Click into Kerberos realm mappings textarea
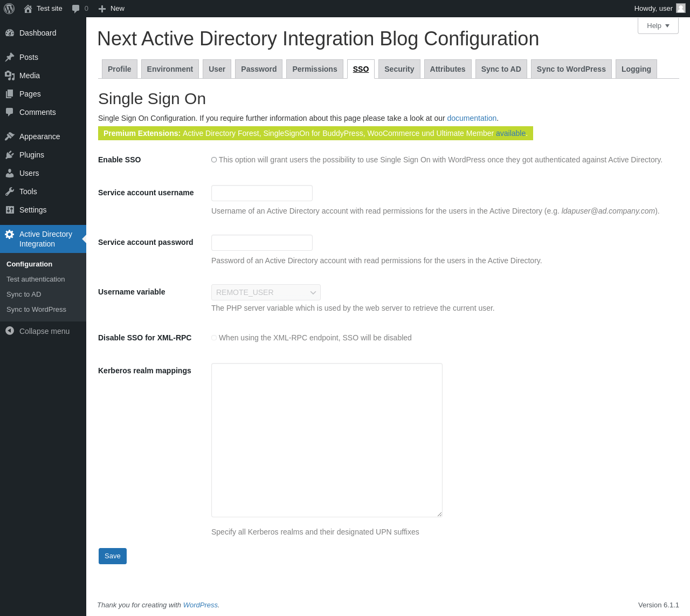Image resolution: width=690 pixels, height=616 pixels. tap(327, 440)
